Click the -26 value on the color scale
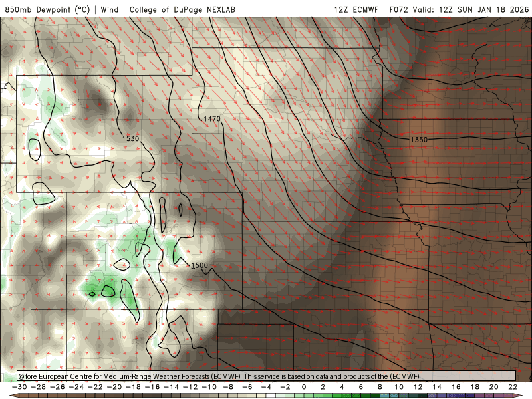This screenshot has width=532, height=399. pos(57,387)
